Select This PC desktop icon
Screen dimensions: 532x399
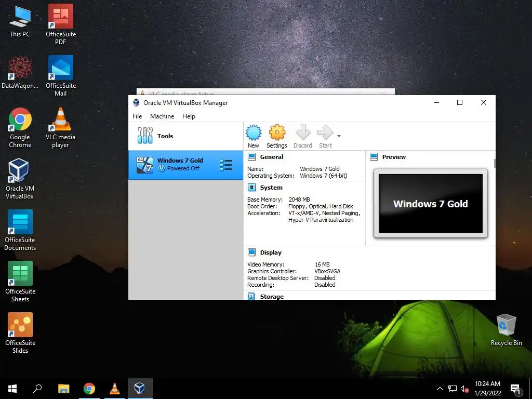coord(20,21)
